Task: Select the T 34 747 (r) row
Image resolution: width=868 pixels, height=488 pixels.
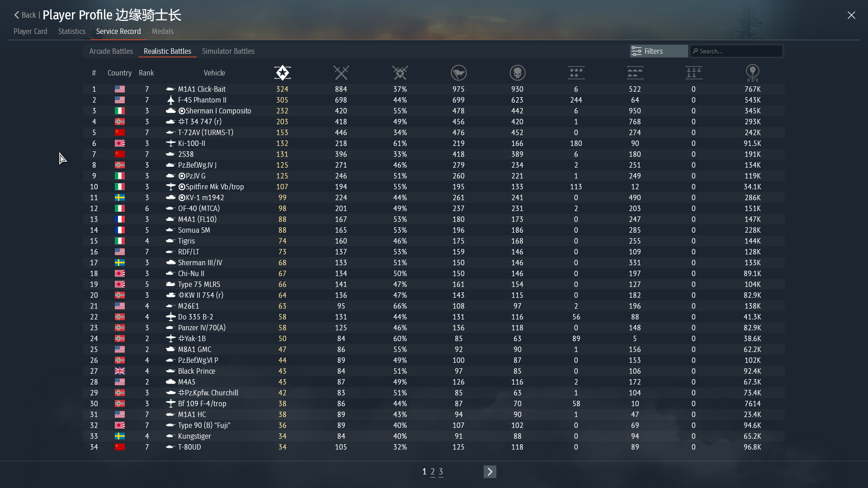Action: pos(434,122)
